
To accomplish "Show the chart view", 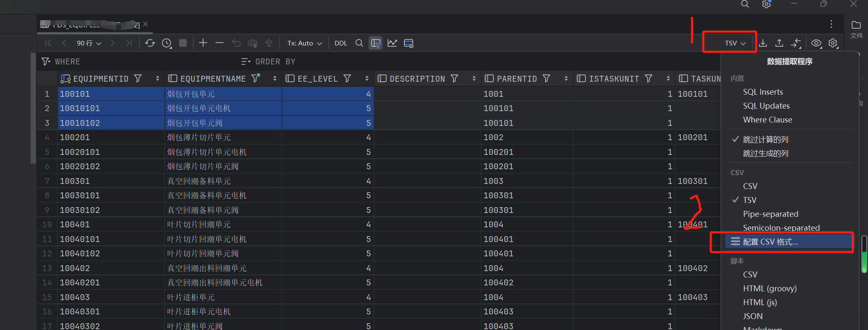I will pyautogui.click(x=392, y=43).
